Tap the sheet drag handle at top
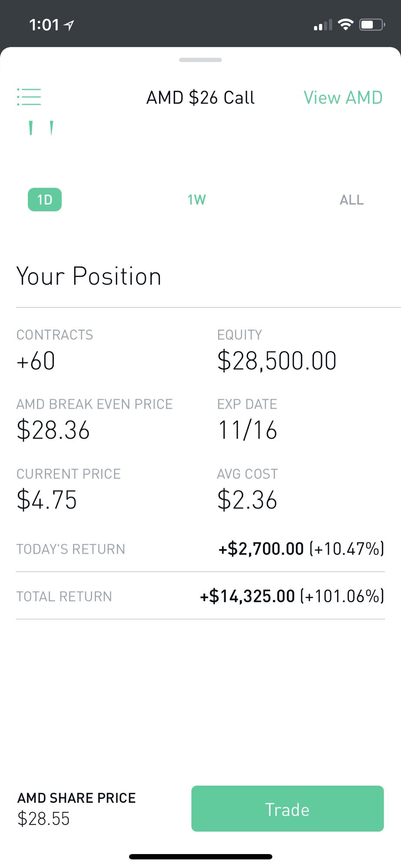 tap(200, 60)
